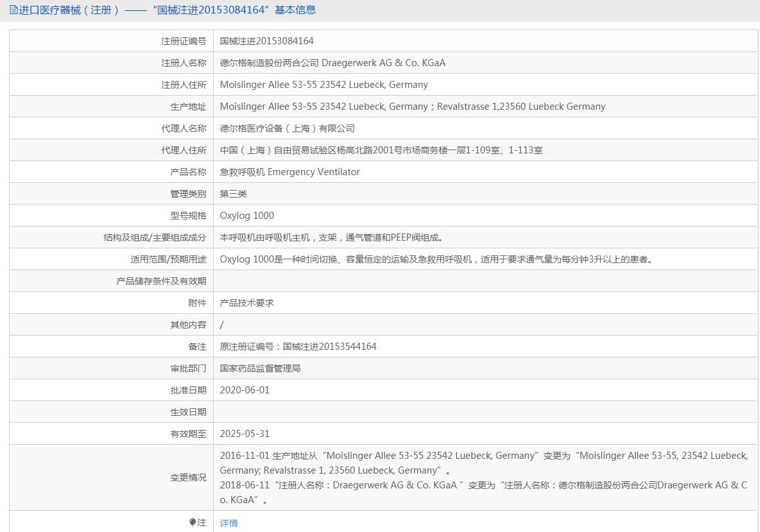760x532 pixels.
Task: Click the approving department 国家药品监督管理局
Action: (x=260, y=368)
